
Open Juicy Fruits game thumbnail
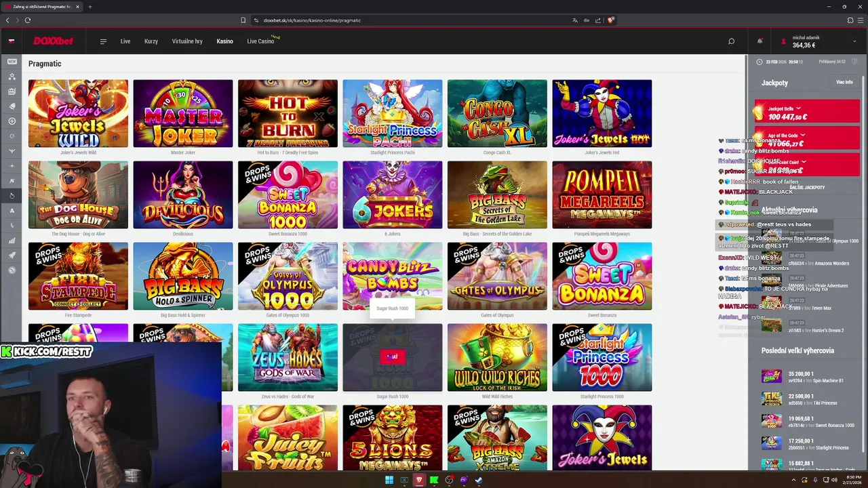coord(288,438)
